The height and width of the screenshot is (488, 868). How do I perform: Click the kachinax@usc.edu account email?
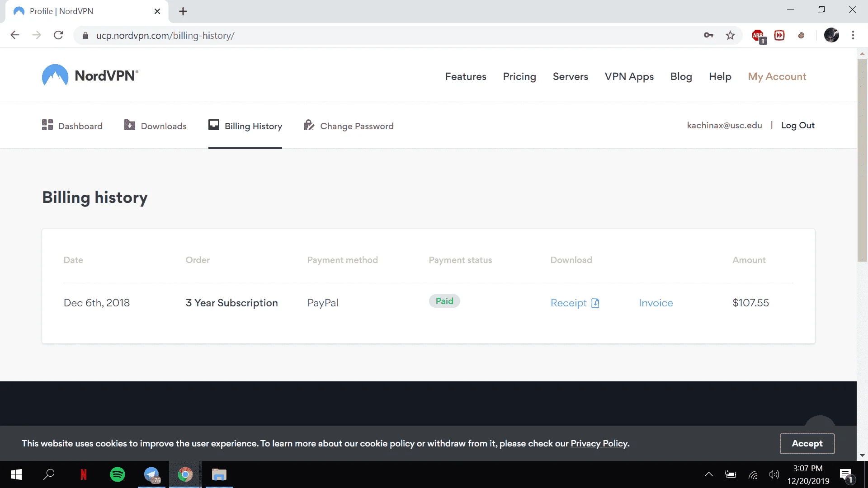[724, 125]
